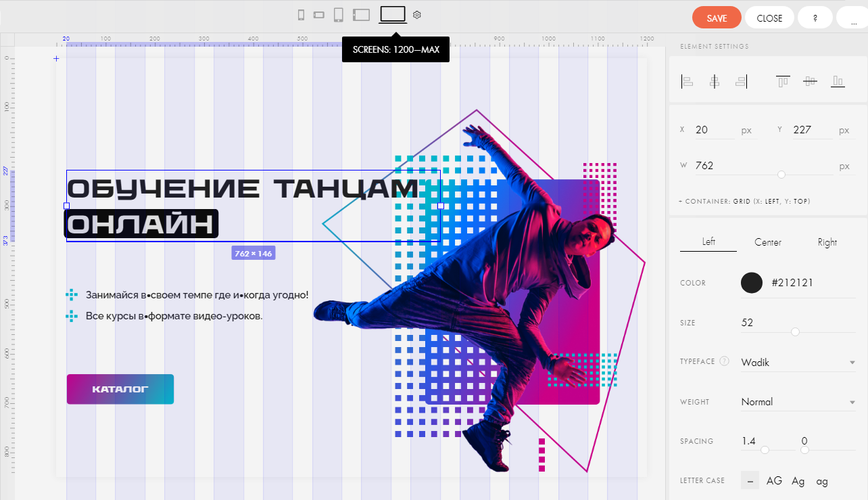Screen dimensions: 868x500
Task: Switch to the portrait phone screen preview
Action: (x=302, y=15)
